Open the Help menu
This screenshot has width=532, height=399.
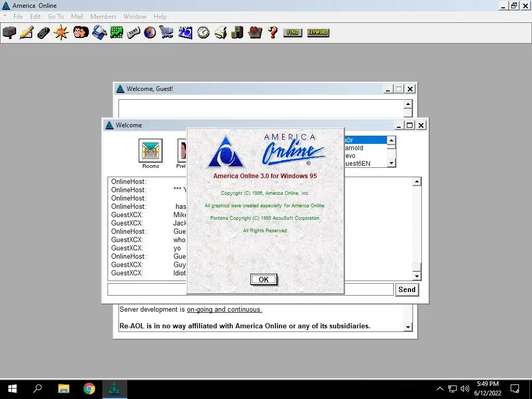(160, 17)
